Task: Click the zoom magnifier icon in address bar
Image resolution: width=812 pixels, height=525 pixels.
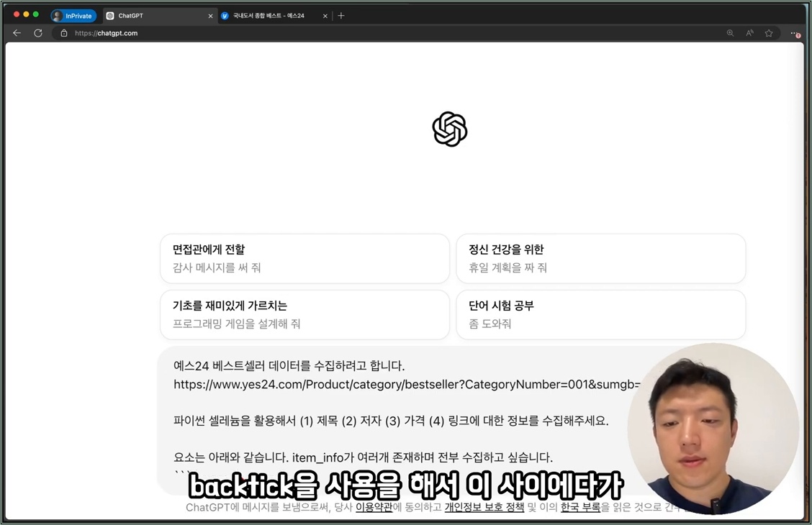Action: pyautogui.click(x=730, y=33)
